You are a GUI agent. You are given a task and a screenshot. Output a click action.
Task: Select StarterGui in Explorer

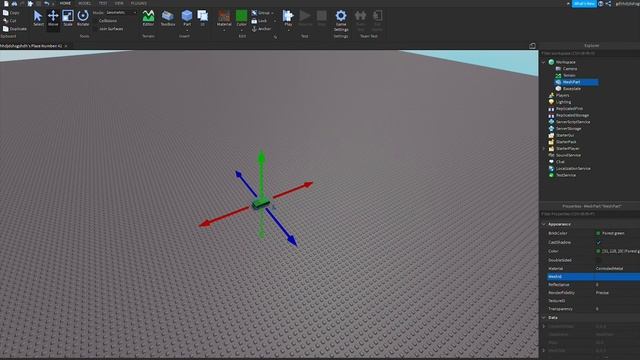click(565, 135)
